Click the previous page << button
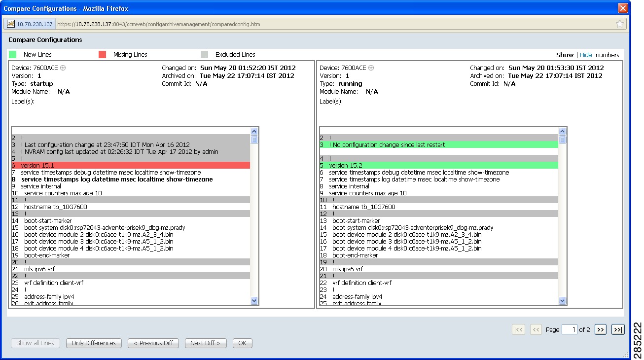Image resolution: width=644 pixels, height=360 pixels. (x=536, y=329)
